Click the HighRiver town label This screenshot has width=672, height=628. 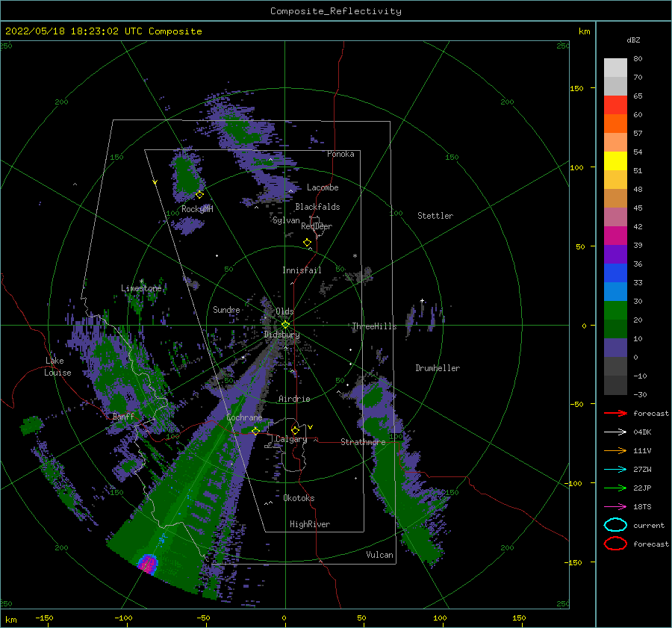pyautogui.click(x=309, y=524)
